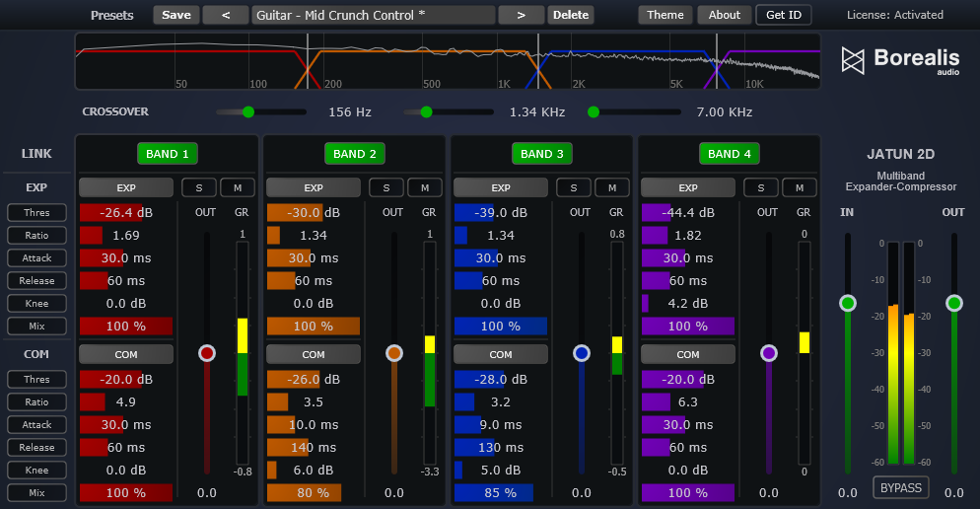The height and width of the screenshot is (509, 980).
Task: Mute Band 4 with the M button
Action: click(x=800, y=187)
